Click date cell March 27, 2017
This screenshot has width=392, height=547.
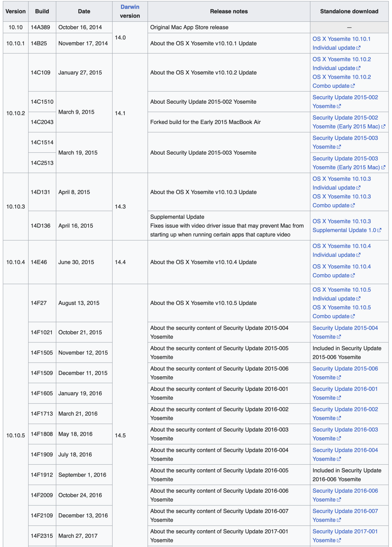pos(84,536)
